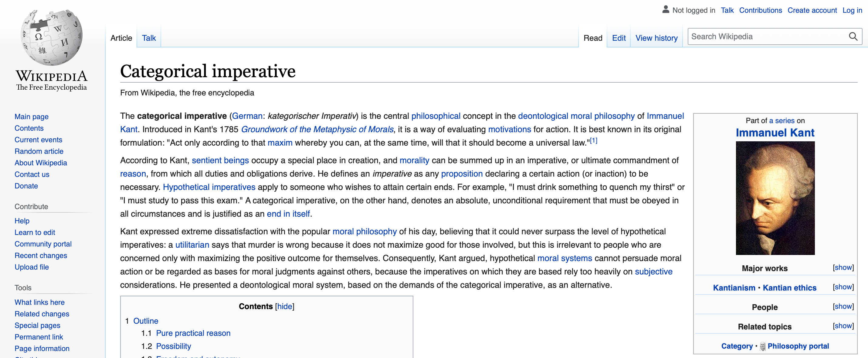
Task: Go to Main page in sidebar
Action: [31, 116]
